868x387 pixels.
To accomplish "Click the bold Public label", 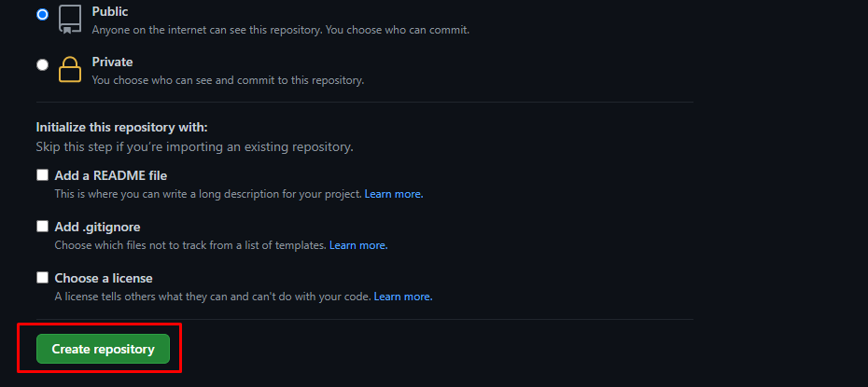I will click(110, 11).
